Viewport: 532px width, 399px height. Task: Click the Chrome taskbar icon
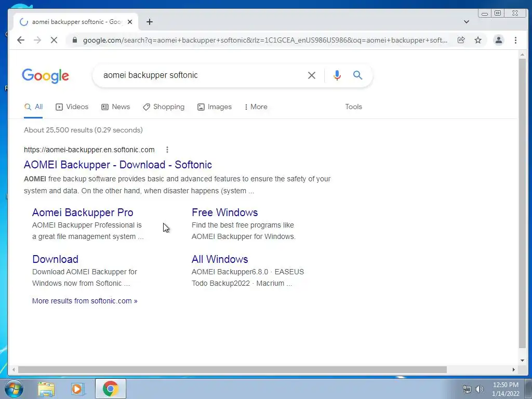coord(111,389)
